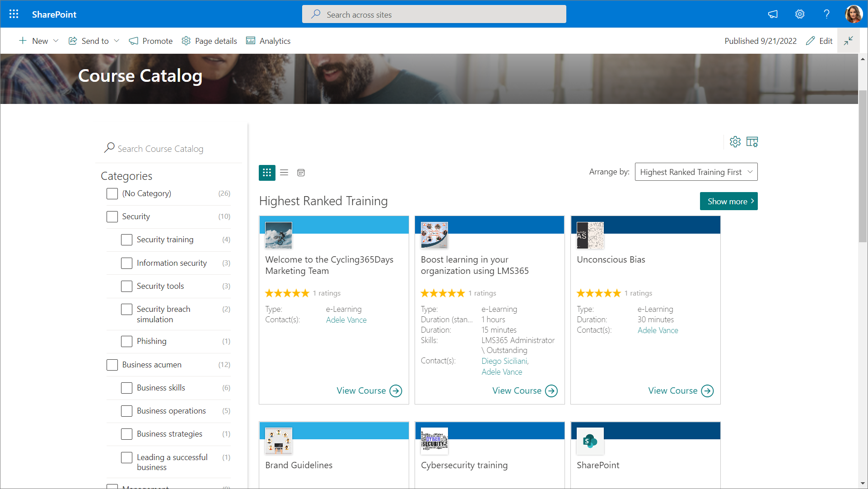Collapse page with the focus mode arrows icon
The image size is (868, 489).
pyautogui.click(x=848, y=41)
